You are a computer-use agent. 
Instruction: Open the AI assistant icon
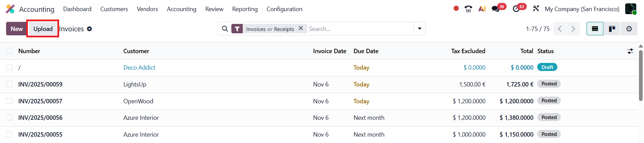coord(482,9)
